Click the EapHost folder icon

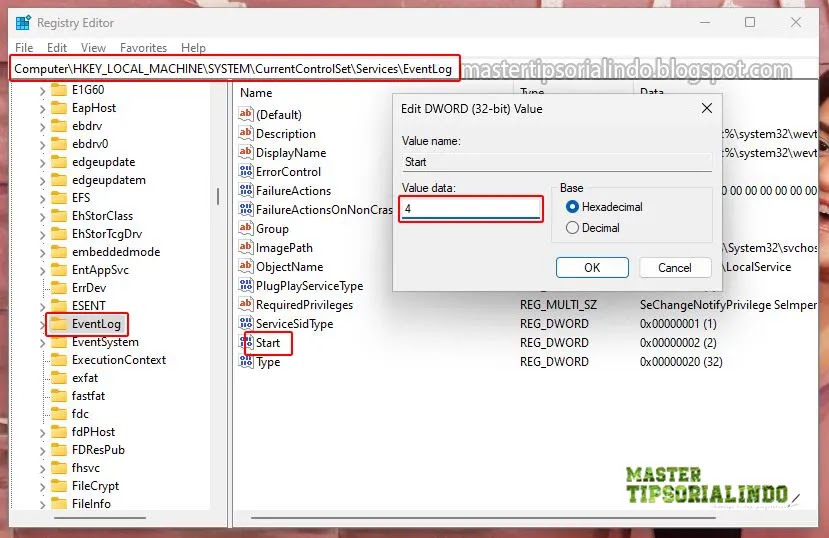click(x=59, y=107)
